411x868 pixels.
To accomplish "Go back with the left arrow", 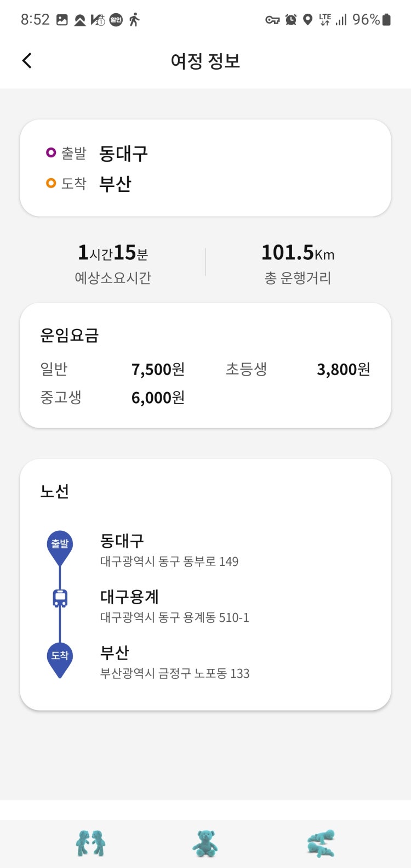I will coord(27,60).
